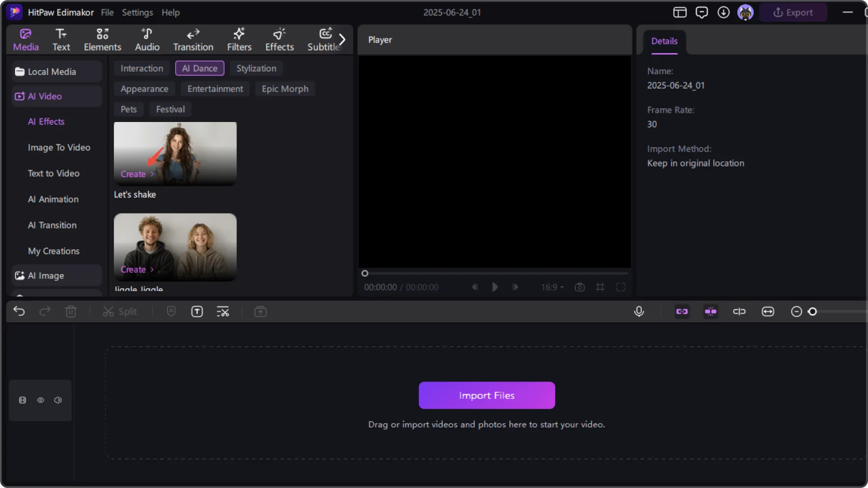Choose the Stylization category chip
Image resolution: width=868 pixels, height=488 pixels.
pos(256,68)
